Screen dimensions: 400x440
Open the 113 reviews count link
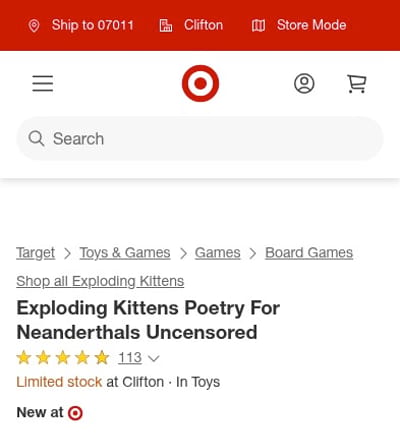(130, 358)
